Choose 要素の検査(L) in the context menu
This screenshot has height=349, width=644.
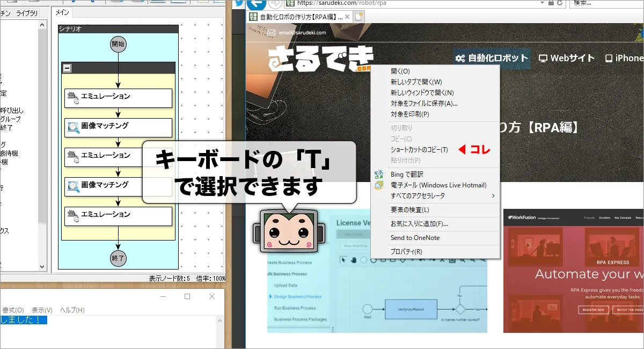pos(435,210)
